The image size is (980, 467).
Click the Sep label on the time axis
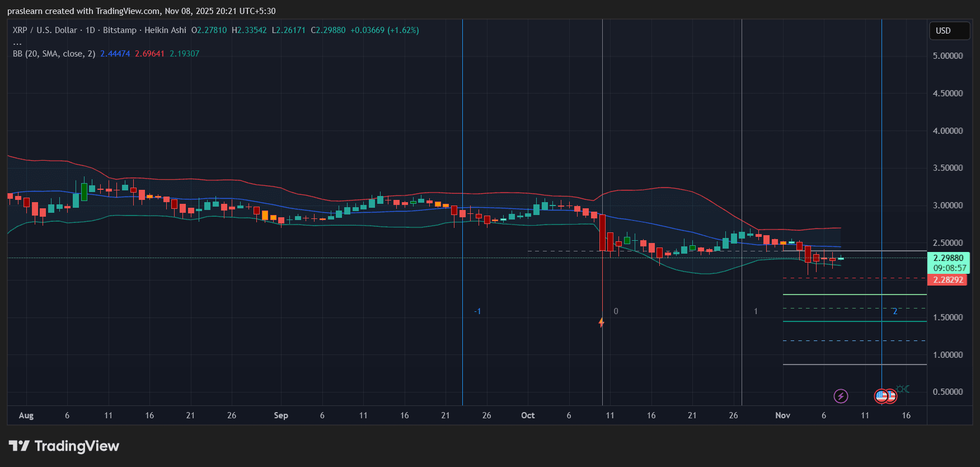[281, 415]
